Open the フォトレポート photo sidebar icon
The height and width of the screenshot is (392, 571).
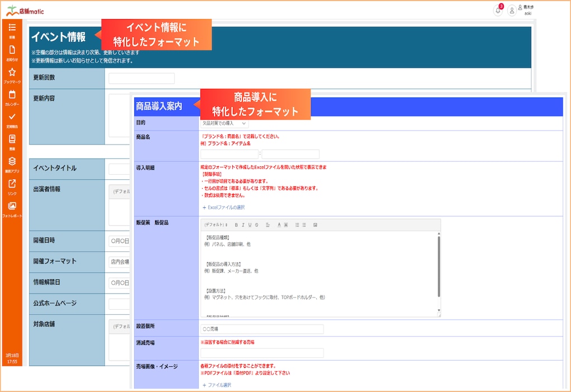(x=12, y=208)
